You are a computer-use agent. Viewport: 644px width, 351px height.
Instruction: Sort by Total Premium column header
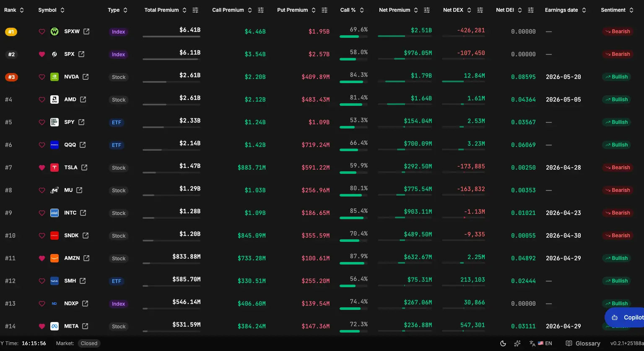[166, 10]
